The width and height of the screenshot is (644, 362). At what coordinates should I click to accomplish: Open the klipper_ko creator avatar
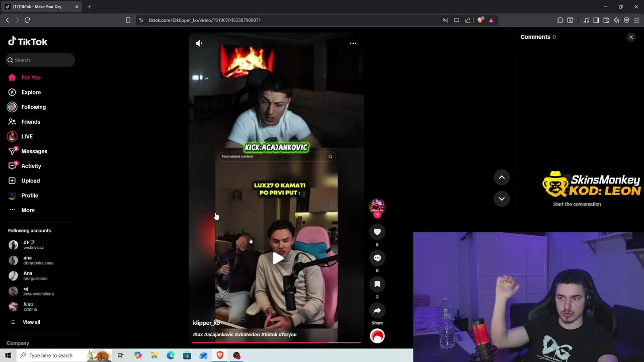(x=377, y=206)
